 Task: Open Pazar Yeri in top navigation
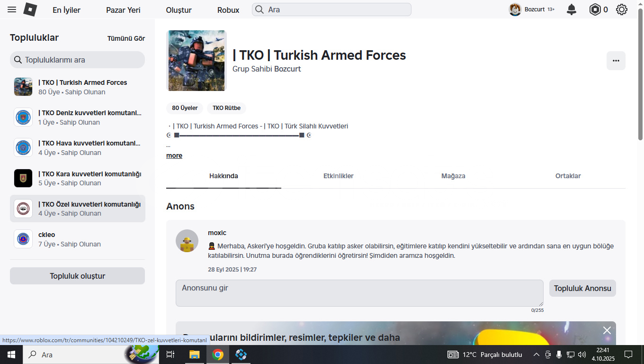(x=123, y=10)
